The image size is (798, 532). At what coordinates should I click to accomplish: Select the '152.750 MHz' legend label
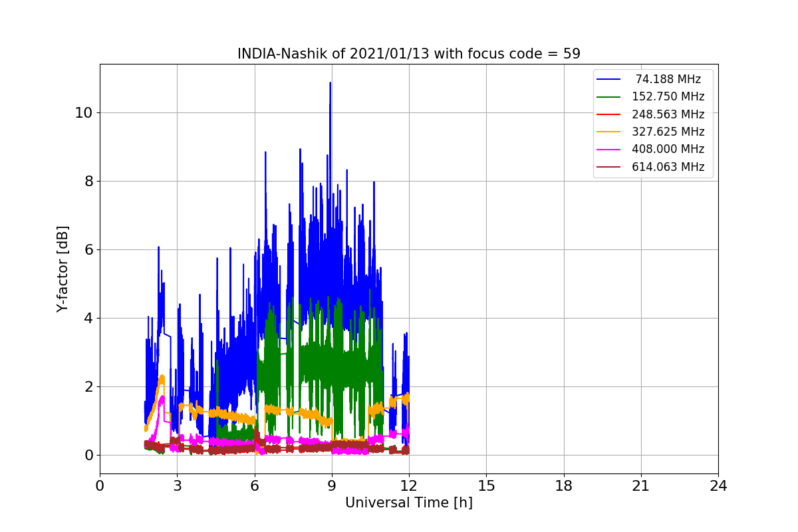coord(668,96)
